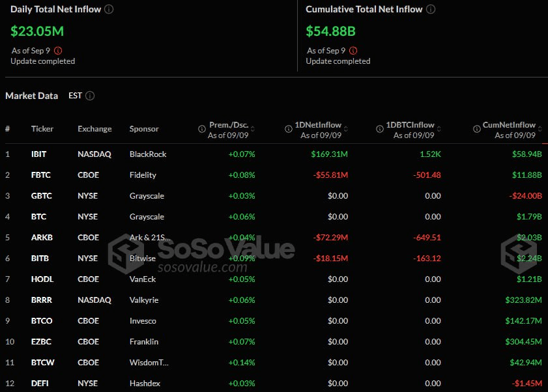
Task: Click red alert icon beside Cumulative 'As of Sep 9'
Action: 353,51
